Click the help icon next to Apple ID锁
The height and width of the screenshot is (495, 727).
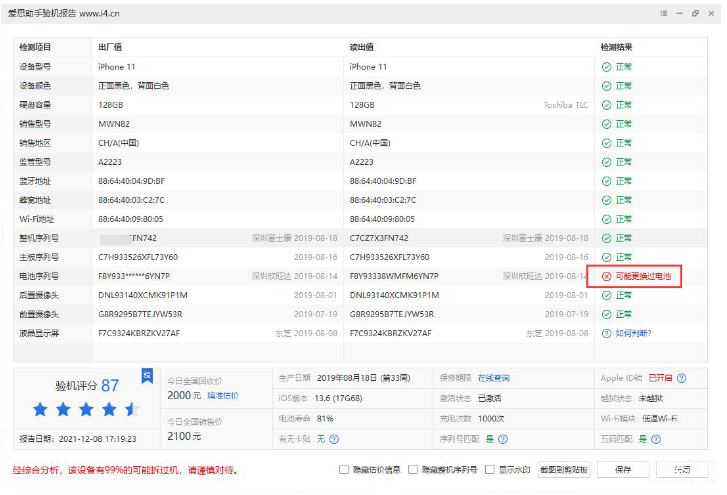tap(681, 378)
